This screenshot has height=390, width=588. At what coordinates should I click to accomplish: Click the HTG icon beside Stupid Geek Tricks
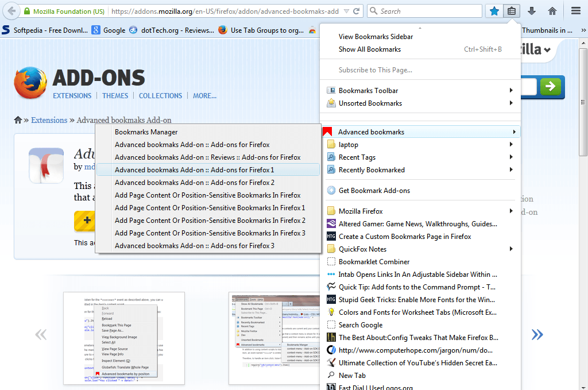click(330, 299)
